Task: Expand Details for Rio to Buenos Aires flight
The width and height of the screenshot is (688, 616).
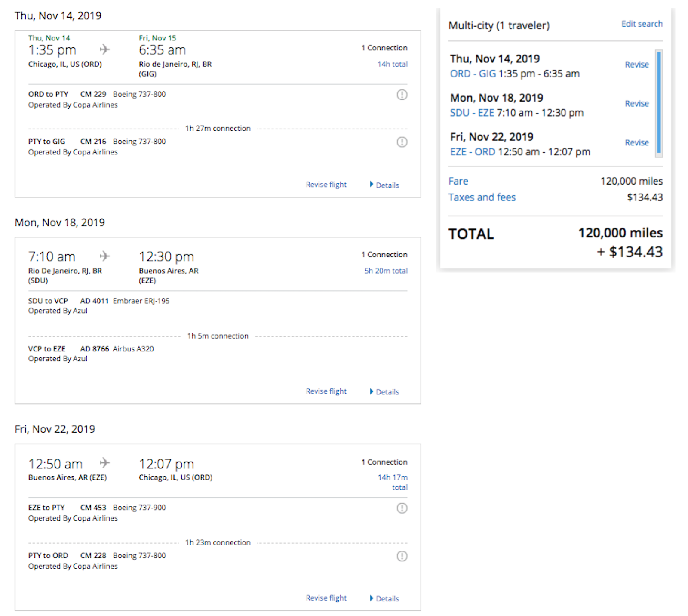Action: click(387, 392)
